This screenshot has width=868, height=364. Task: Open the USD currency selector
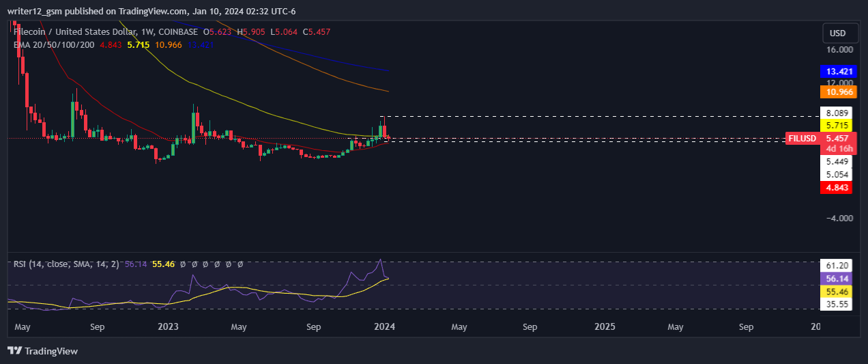837,33
